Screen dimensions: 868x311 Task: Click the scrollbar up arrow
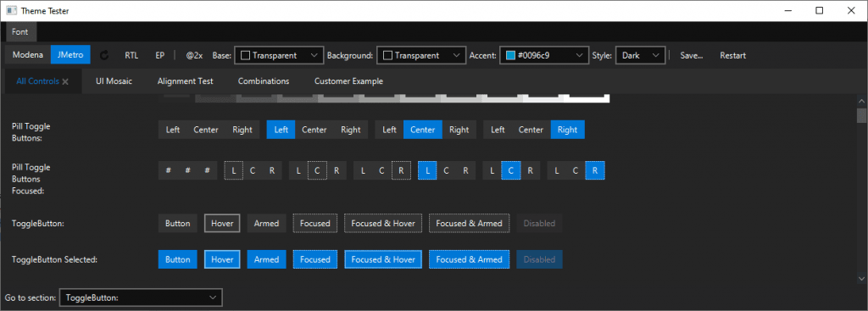click(x=861, y=101)
